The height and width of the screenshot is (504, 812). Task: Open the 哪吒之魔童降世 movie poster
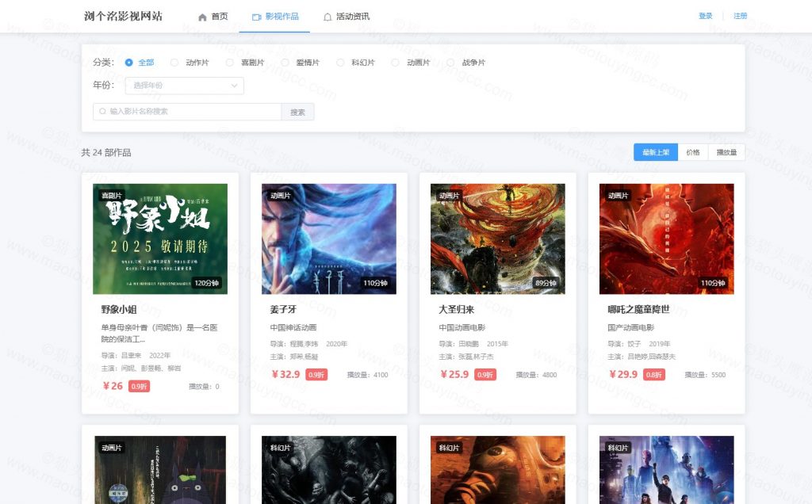(666, 239)
